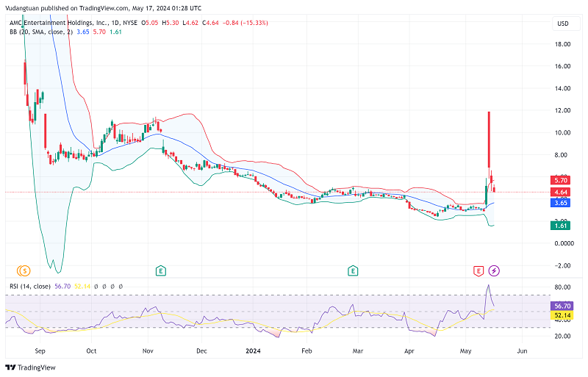Click the green earnings E icon above November
The image size is (588, 377).
pos(159,271)
